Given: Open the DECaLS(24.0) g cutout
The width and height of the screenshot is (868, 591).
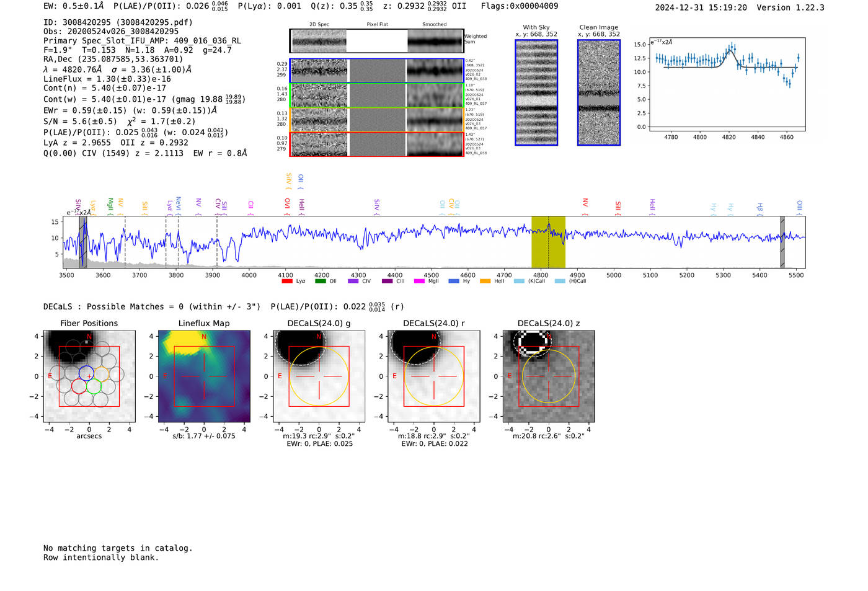Looking at the screenshot, I should [x=319, y=376].
